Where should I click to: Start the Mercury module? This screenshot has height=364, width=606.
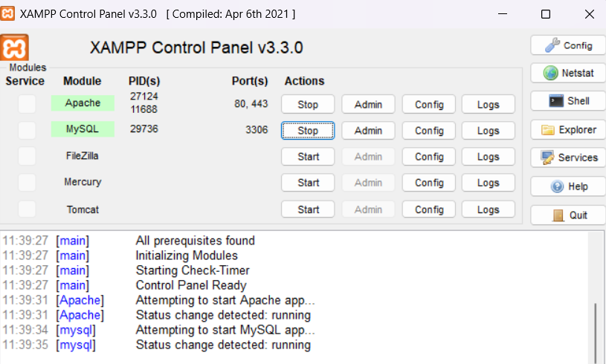click(x=308, y=183)
